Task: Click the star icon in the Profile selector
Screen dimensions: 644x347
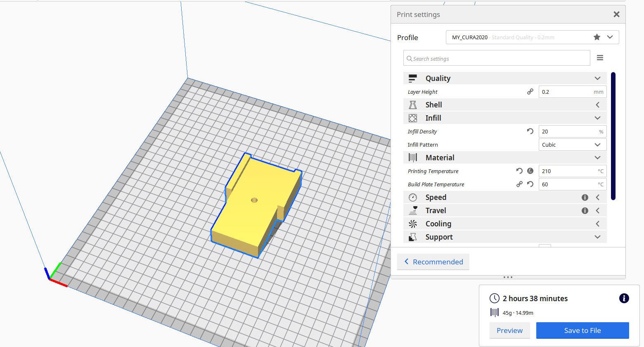Action: click(597, 37)
